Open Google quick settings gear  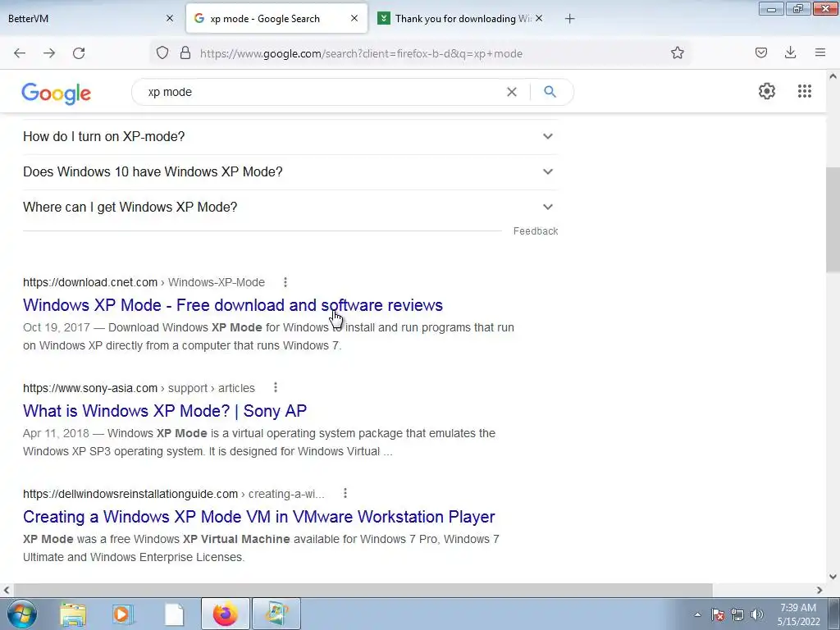[767, 91]
